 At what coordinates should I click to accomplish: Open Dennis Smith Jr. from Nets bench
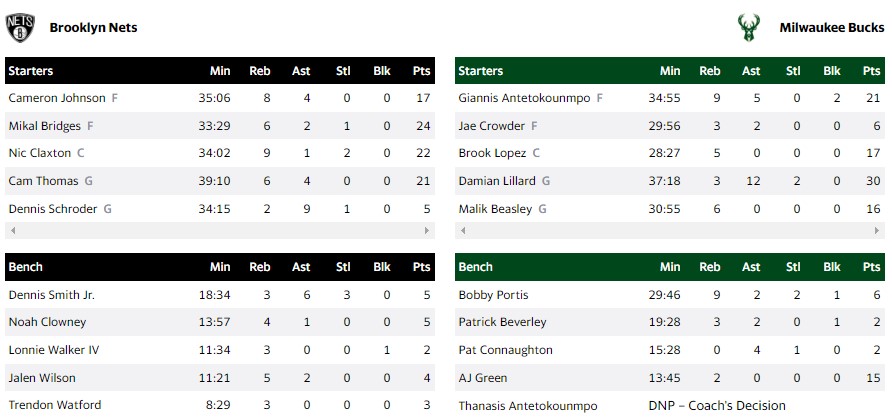(50, 295)
